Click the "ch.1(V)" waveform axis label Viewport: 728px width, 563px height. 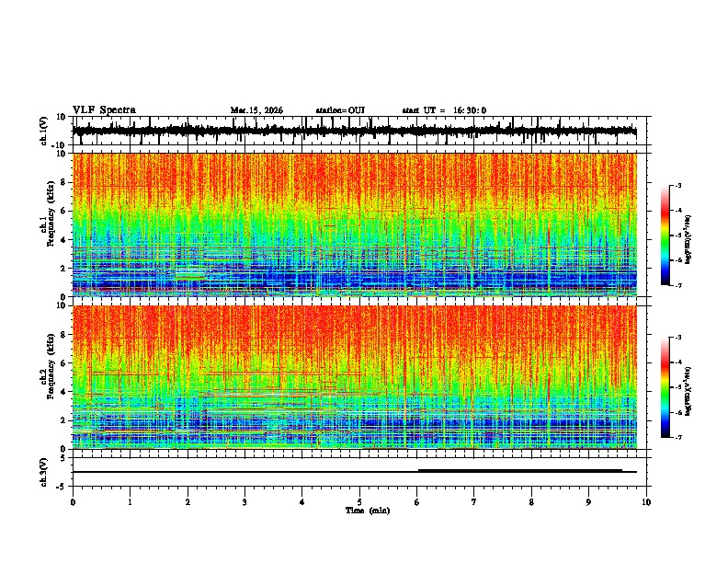(x=44, y=131)
